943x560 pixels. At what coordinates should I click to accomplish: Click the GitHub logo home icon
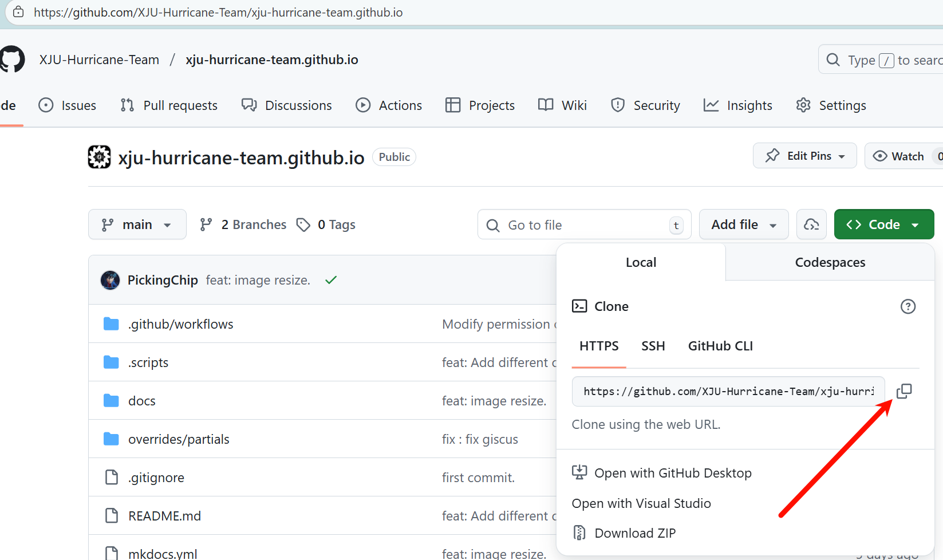pyautogui.click(x=12, y=60)
